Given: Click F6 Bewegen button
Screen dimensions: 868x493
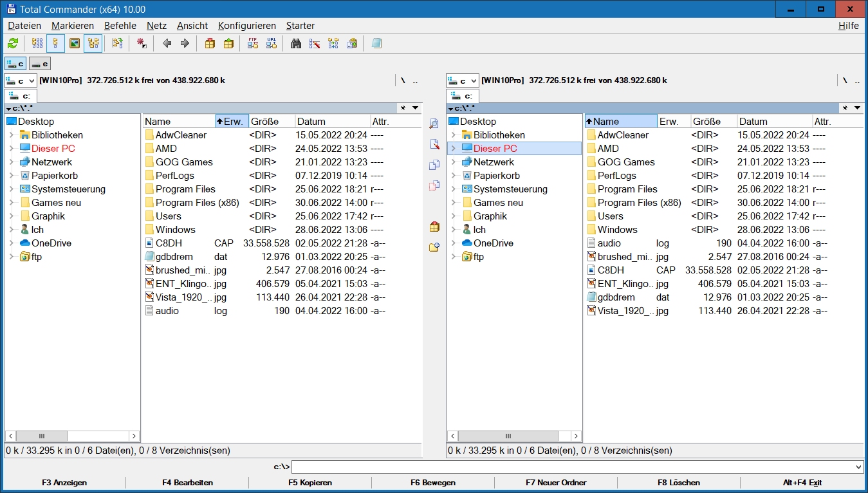Looking at the screenshot, I should pyautogui.click(x=433, y=482).
